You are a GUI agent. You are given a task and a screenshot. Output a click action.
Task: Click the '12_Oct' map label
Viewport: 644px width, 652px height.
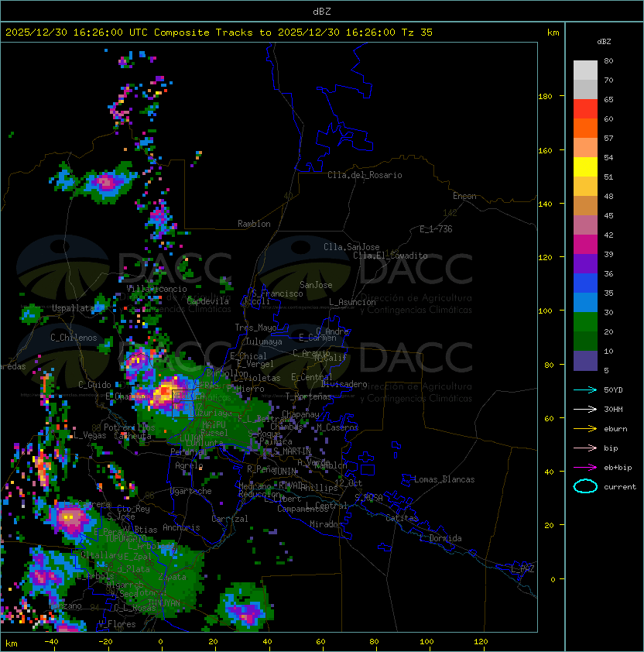tap(348, 483)
